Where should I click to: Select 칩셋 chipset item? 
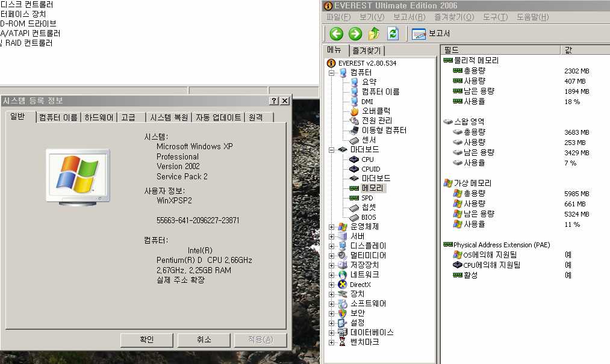point(369,208)
